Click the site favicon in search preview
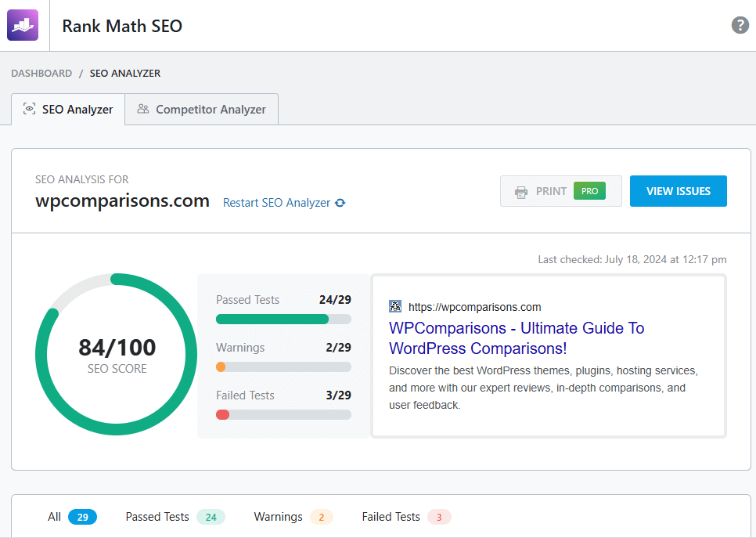 [395, 307]
